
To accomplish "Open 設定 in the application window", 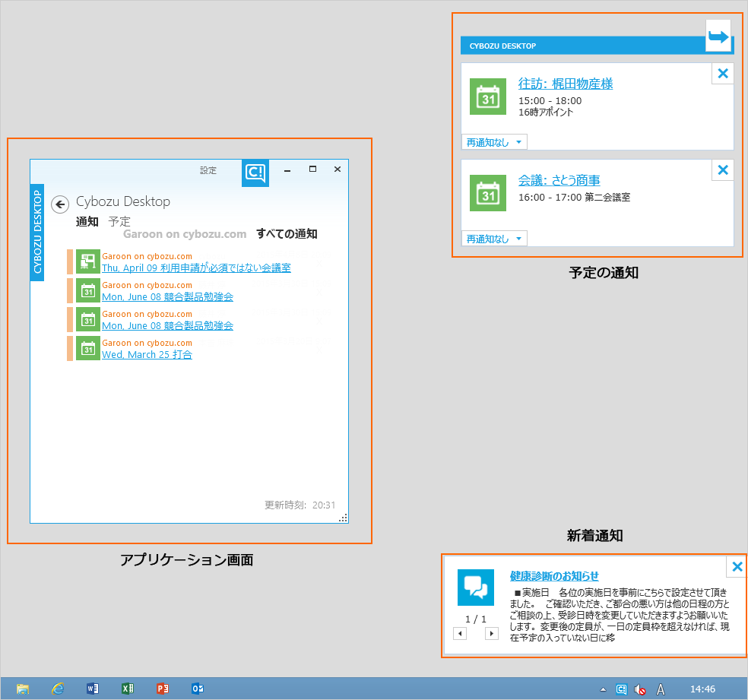I will tap(208, 170).
